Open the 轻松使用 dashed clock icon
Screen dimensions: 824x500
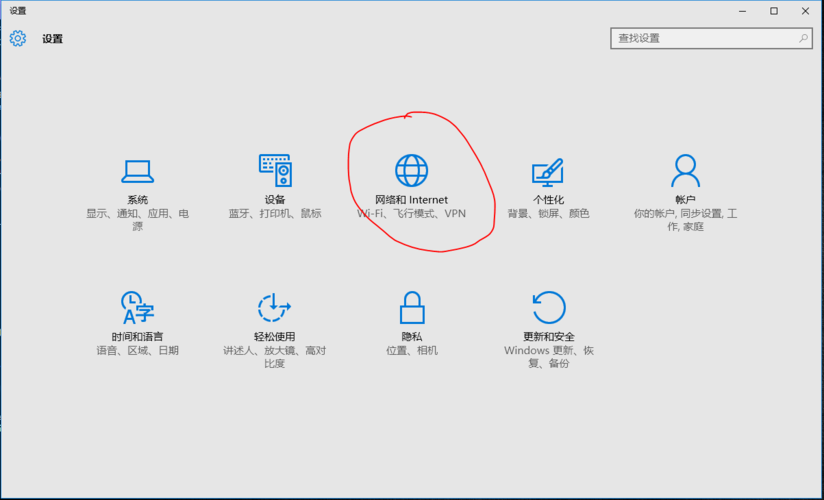[x=274, y=308]
